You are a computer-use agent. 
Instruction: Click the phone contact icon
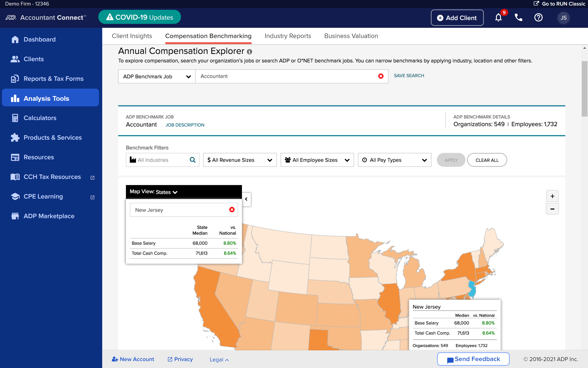click(x=518, y=18)
